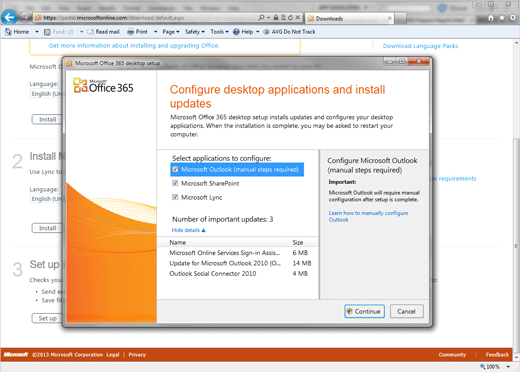Screen dimensions: 520x372
Task: Select Microsoft Online Services Sign-in Assistant row
Action: pyautogui.click(x=238, y=253)
